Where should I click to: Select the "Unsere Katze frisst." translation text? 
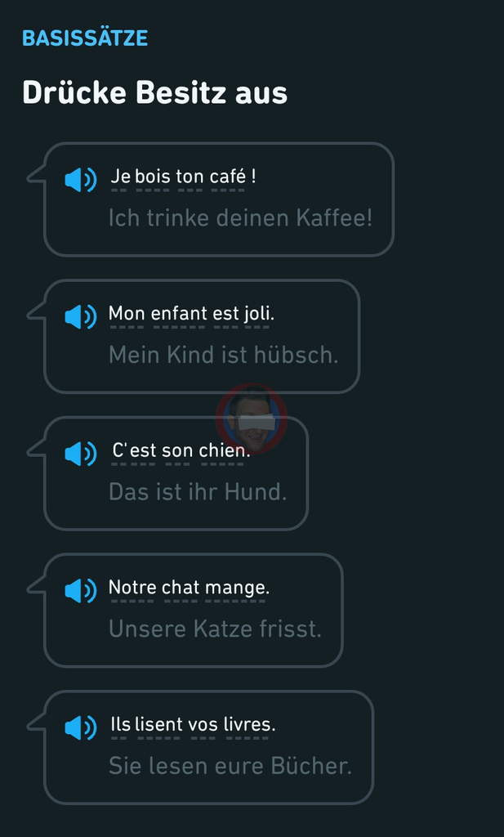pyautogui.click(x=215, y=629)
